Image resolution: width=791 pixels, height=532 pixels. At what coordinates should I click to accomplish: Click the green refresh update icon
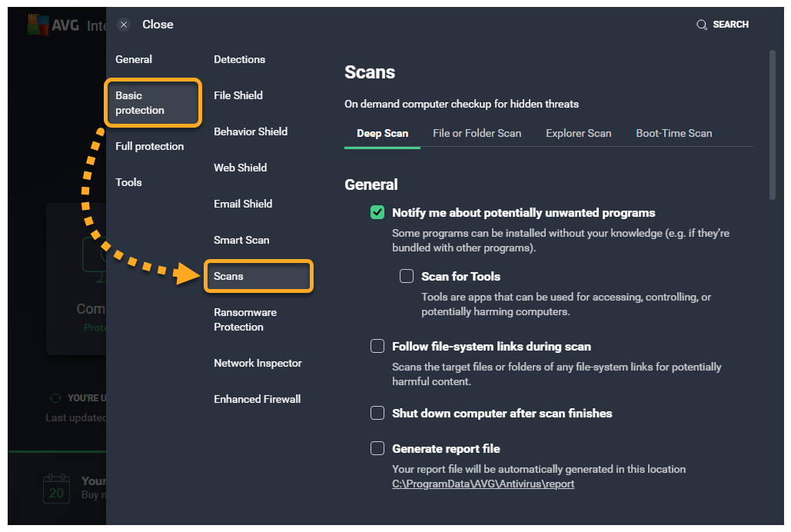pyautogui.click(x=55, y=398)
